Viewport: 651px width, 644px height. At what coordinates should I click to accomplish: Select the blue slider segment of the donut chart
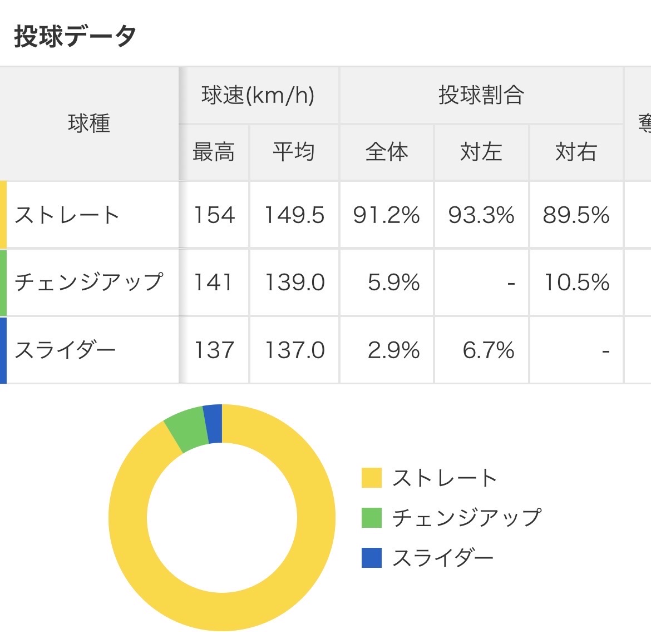tap(213, 424)
